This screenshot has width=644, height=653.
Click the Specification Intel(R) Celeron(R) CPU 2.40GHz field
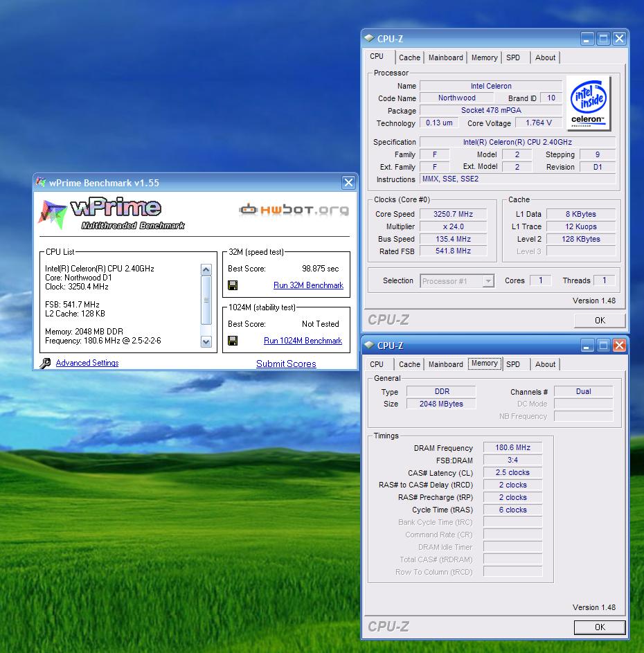[x=517, y=142]
